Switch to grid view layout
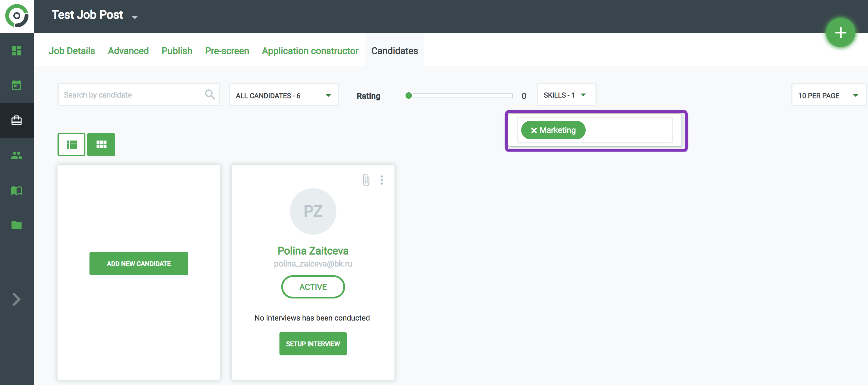868x385 pixels. [x=101, y=145]
